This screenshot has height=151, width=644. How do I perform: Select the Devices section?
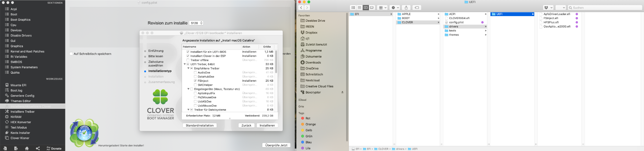tap(16, 30)
